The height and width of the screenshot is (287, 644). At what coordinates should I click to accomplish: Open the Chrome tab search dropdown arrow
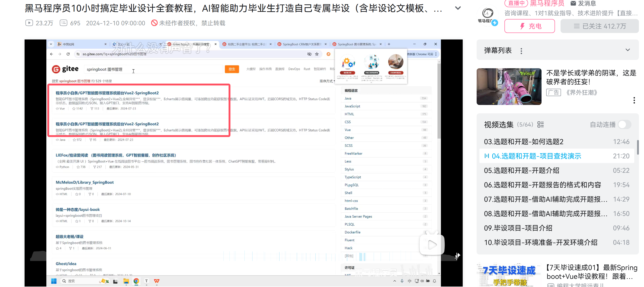pyautogui.click(x=51, y=44)
